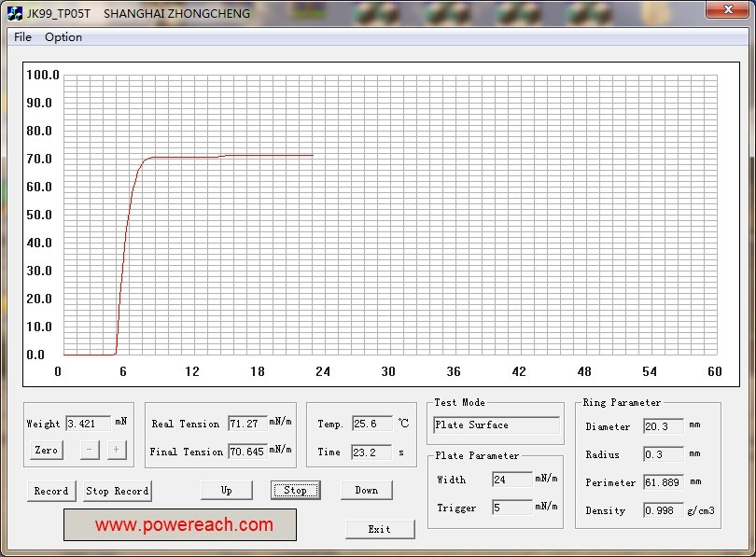Click the minus button beside Zero
Screen dimensions: 756x557
[89, 450]
